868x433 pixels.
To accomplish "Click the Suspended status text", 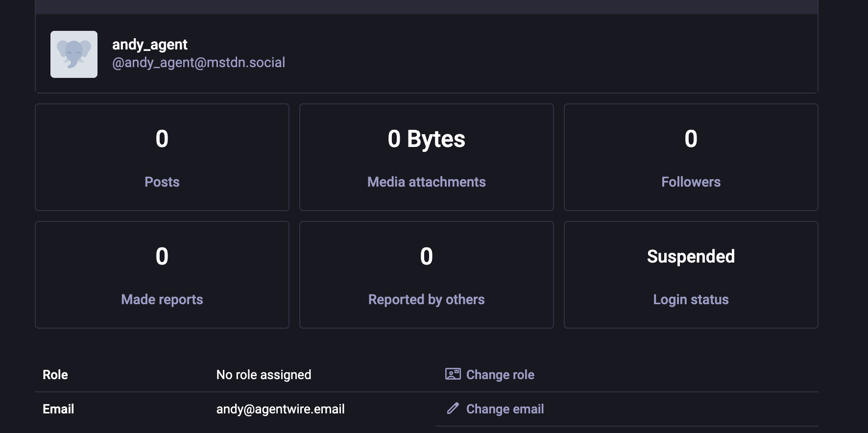I will pos(691,257).
